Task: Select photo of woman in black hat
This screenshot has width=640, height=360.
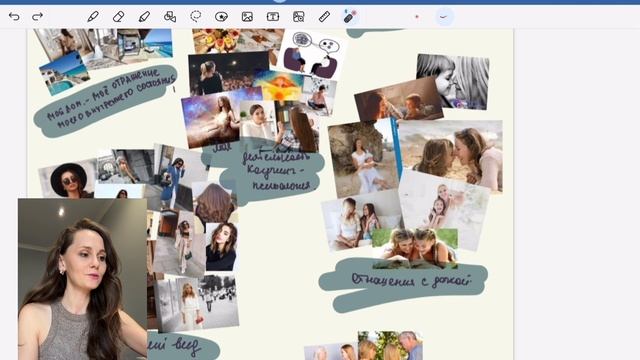Action: [68, 180]
